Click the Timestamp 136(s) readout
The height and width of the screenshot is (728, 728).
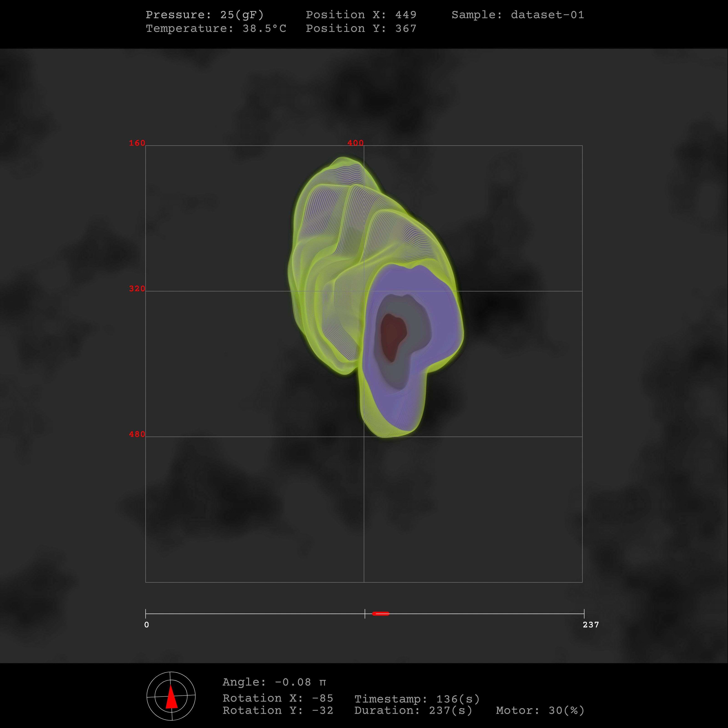(417, 699)
